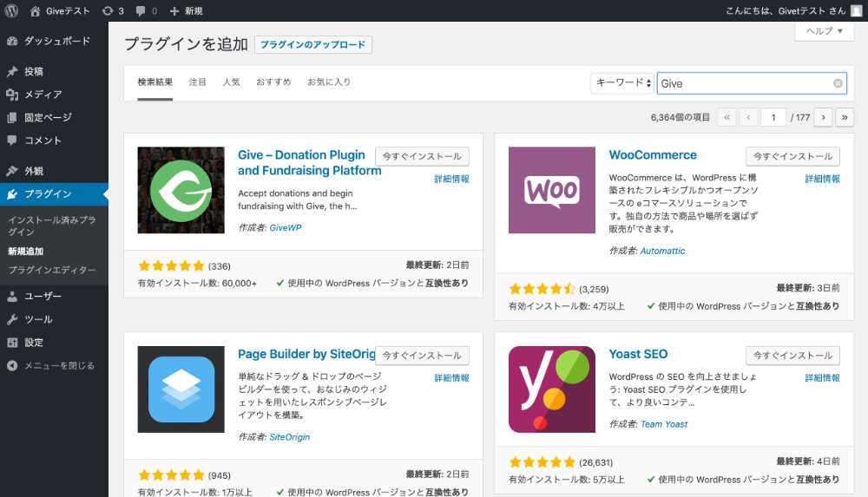
Task: Open Page Builder by SiteOrigin title link
Action: (306, 354)
